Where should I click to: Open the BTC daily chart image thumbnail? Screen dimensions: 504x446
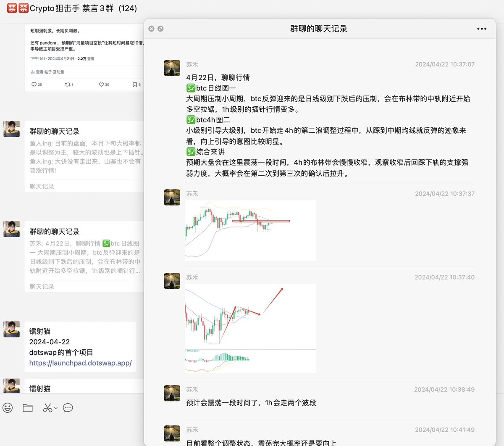pyautogui.click(x=250, y=230)
